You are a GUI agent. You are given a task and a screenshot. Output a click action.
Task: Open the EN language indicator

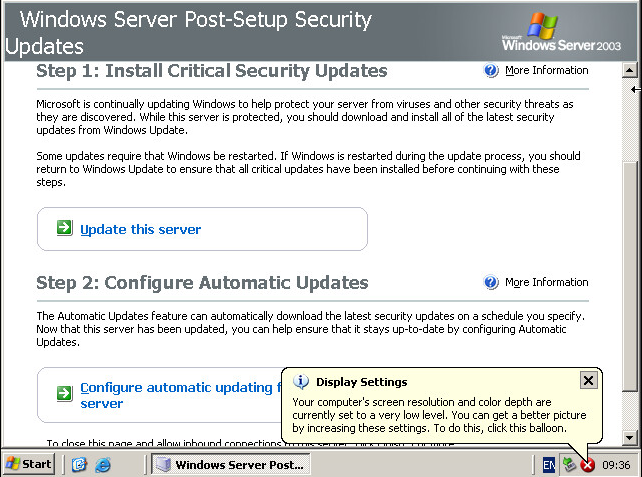tap(549, 465)
